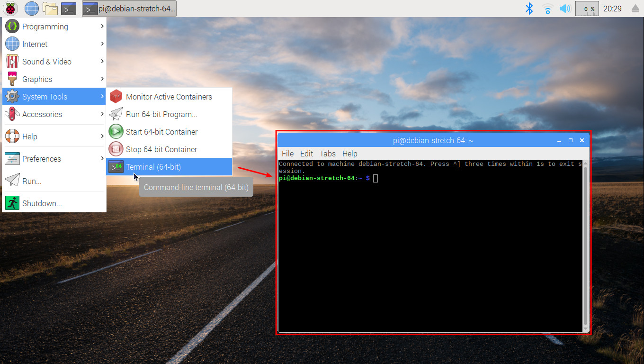
Task: Click the 20:29 clock
Action: pyautogui.click(x=612, y=9)
